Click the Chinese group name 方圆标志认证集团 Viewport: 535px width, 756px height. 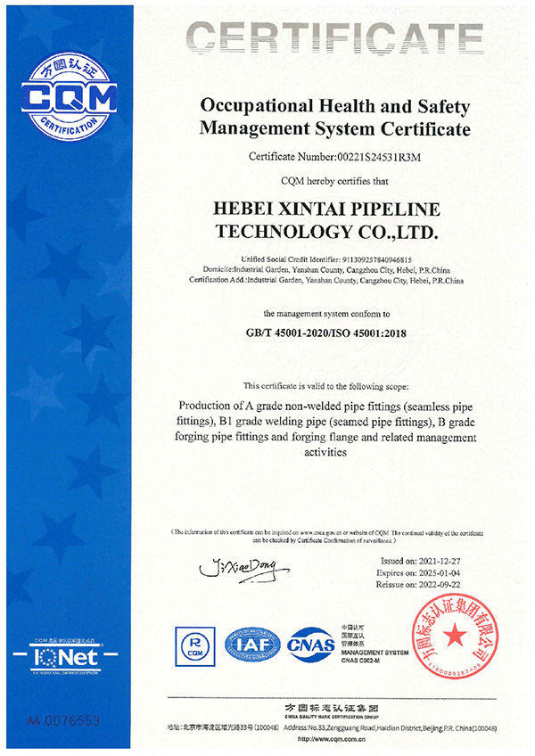332,708
